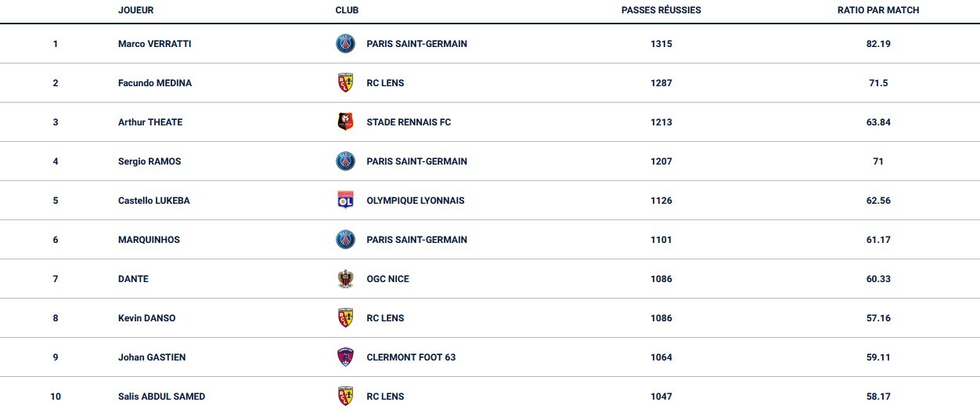This screenshot has height=413, width=980.
Task: Open the Olympique Lyonnais club name link
Action: (415, 201)
